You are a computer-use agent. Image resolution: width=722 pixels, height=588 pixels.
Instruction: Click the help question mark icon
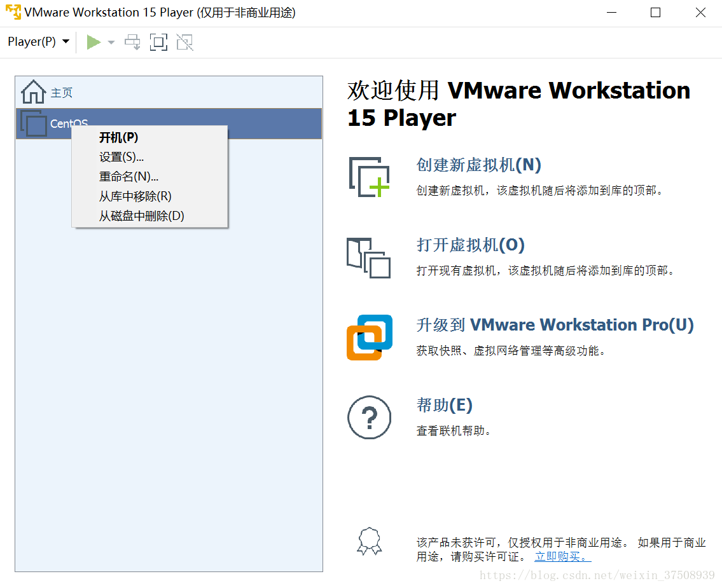[x=370, y=417]
